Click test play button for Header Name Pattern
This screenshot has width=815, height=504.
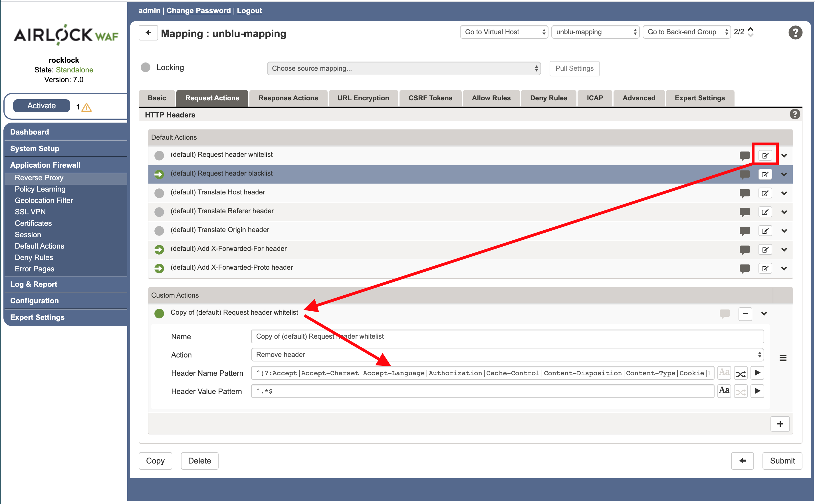tap(757, 373)
